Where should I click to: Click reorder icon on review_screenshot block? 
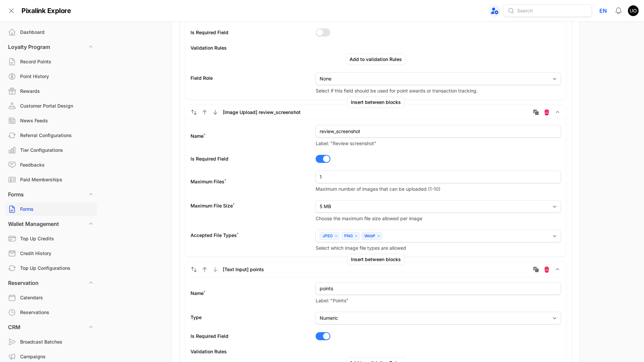click(194, 112)
